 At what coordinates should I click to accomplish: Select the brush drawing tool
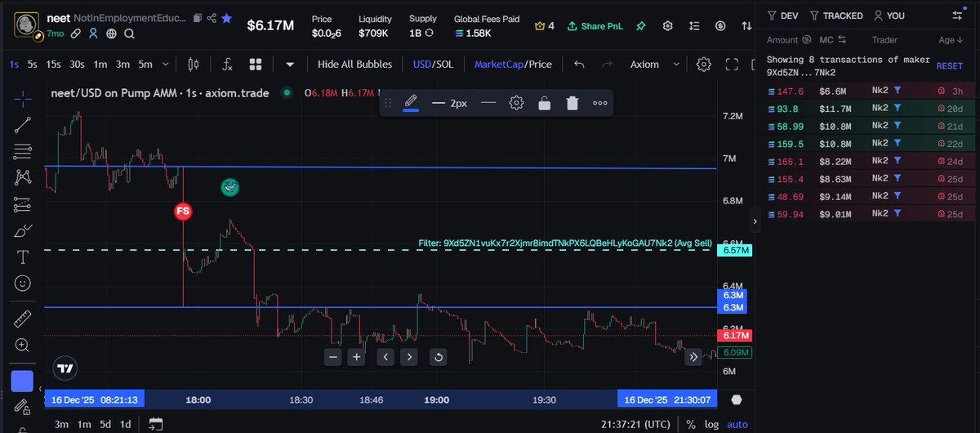coord(23,230)
